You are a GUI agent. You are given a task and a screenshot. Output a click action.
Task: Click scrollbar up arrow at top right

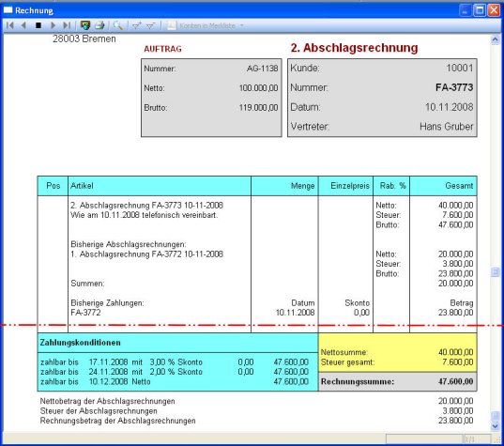495,39
